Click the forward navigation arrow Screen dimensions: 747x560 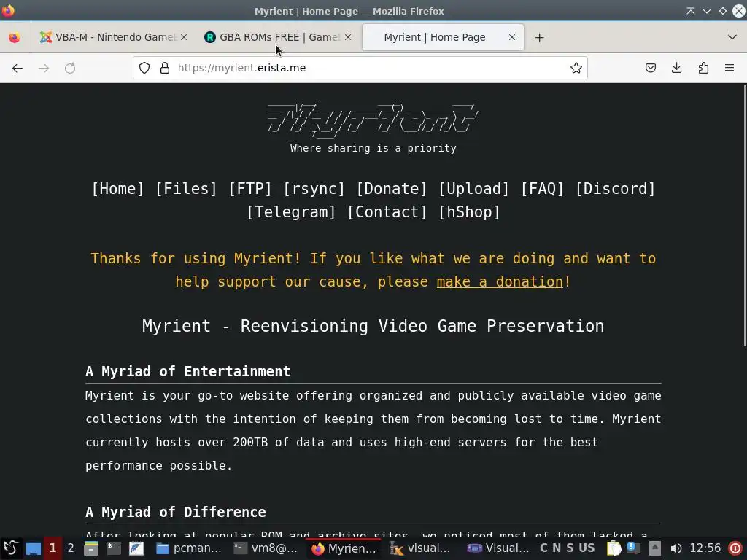[44, 68]
